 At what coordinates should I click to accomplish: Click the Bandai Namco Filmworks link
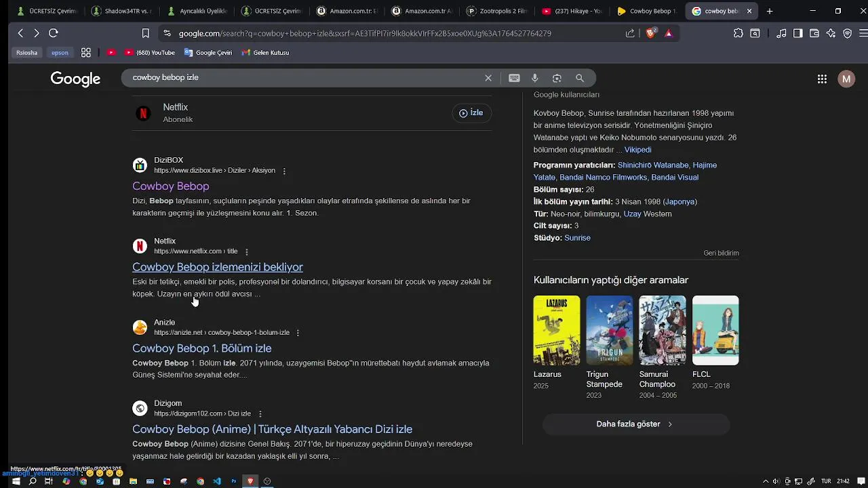pos(603,178)
